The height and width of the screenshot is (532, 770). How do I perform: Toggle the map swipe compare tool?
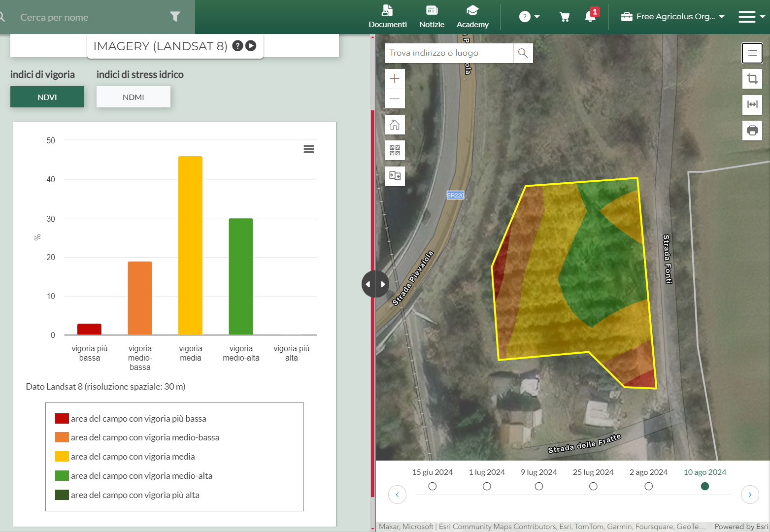[395, 176]
